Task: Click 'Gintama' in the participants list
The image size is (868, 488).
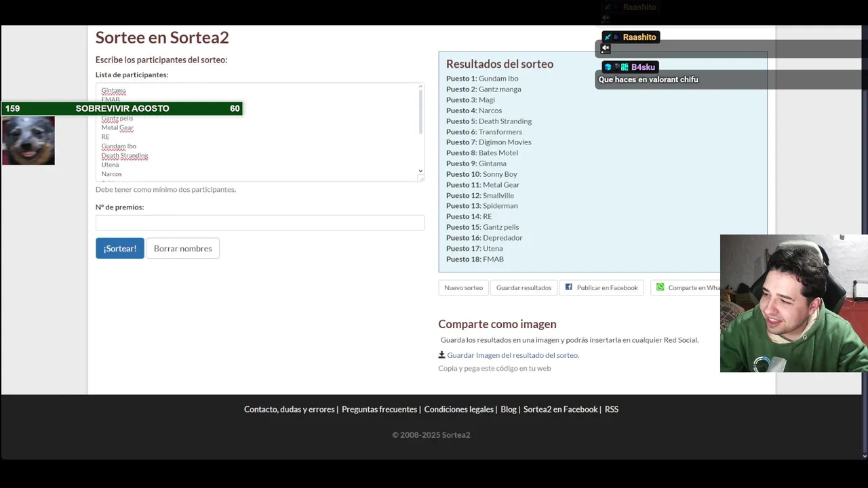Action: click(x=113, y=91)
